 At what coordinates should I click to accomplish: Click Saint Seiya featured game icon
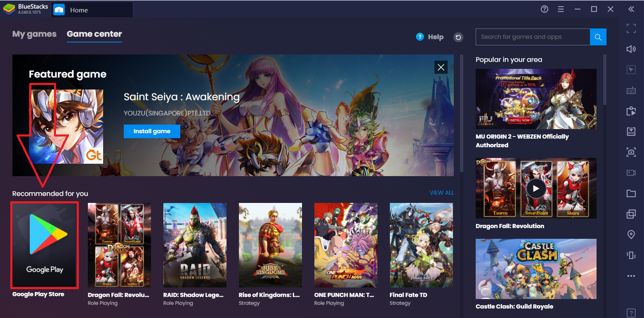[66, 126]
